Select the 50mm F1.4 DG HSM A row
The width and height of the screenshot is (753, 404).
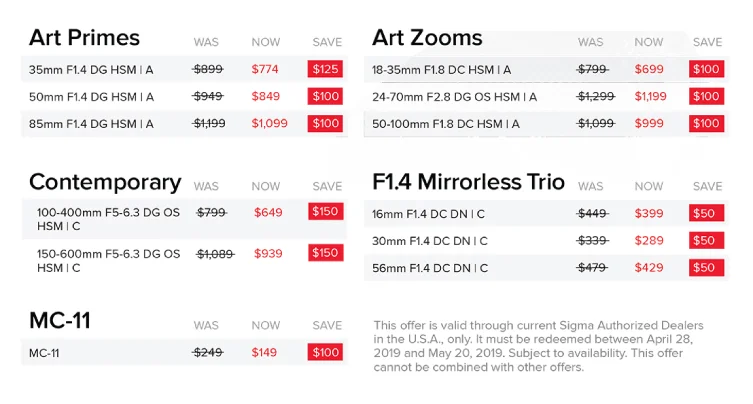coord(184,97)
